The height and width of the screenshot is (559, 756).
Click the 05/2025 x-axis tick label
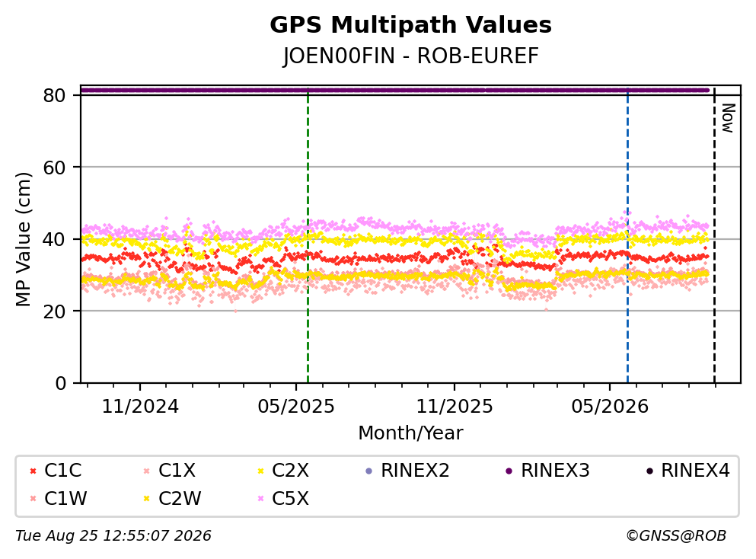[295, 407]
